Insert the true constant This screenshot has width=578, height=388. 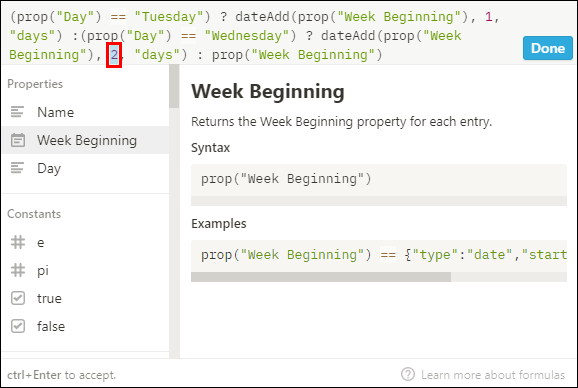click(86, 298)
